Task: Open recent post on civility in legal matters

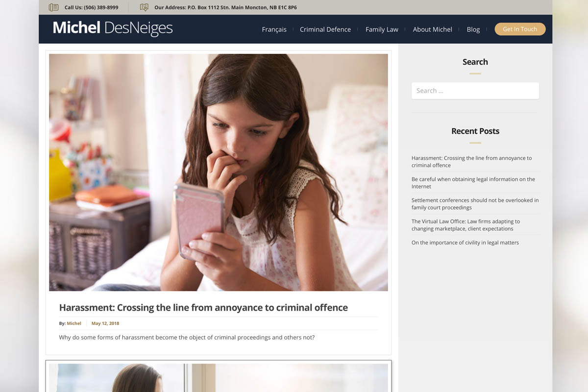Action: click(x=465, y=243)
